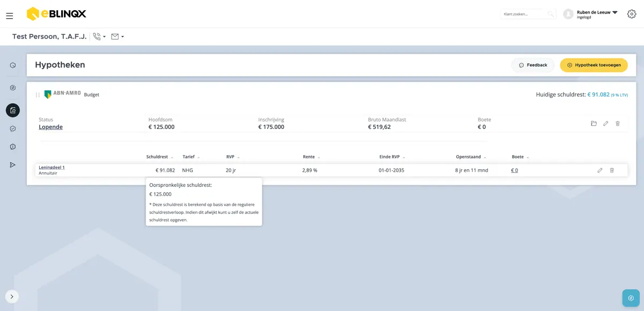Click the paper-plane send sidebar icon
The image size is (644, 311).
tap(13, 165)
